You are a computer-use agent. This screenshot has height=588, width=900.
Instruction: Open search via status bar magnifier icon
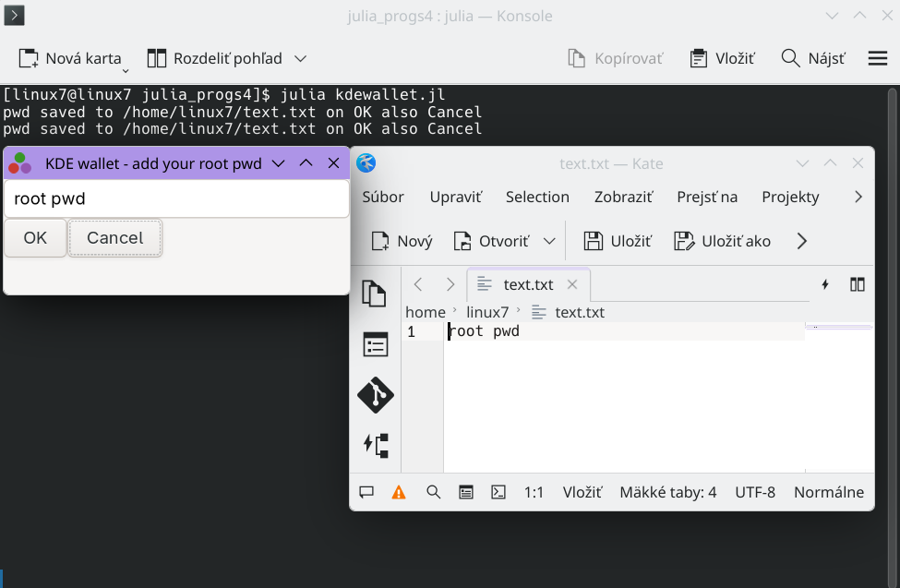433,493
